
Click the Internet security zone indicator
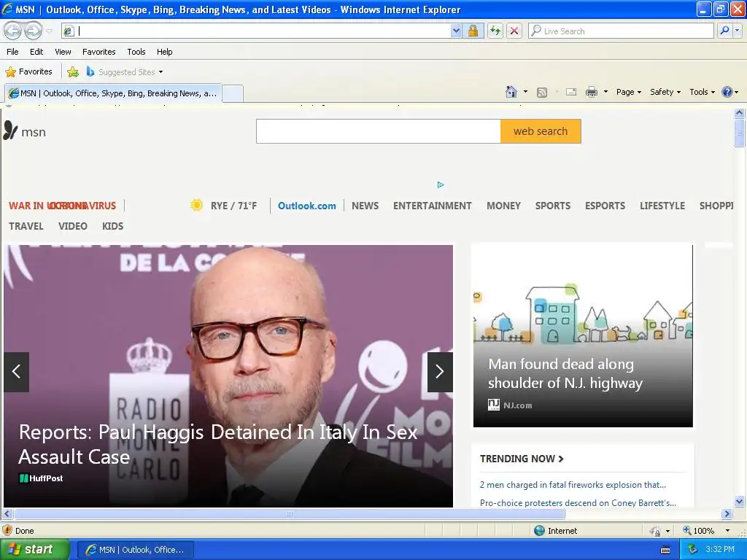point(556,531)
